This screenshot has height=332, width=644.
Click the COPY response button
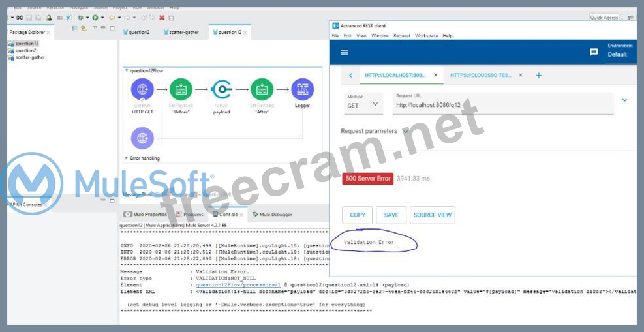point(358,215)
